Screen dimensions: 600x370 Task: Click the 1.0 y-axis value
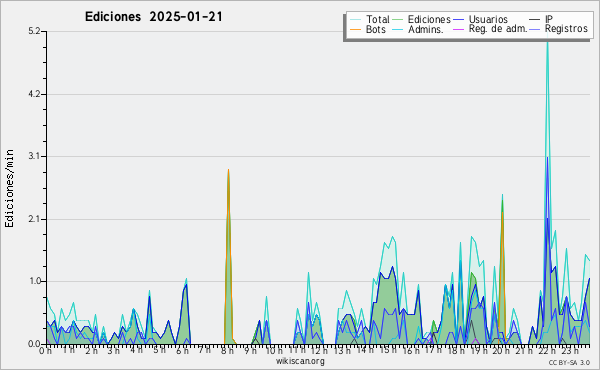pos(34,281)
